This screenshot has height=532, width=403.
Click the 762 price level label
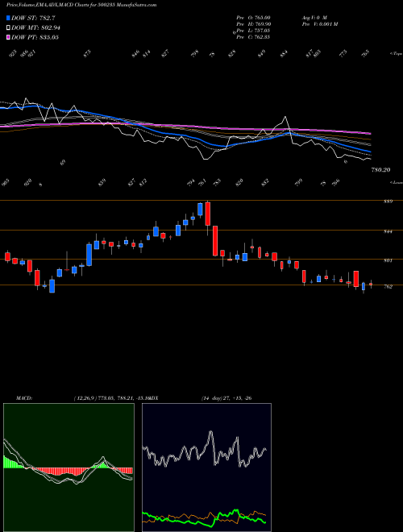tap(388, 287)
